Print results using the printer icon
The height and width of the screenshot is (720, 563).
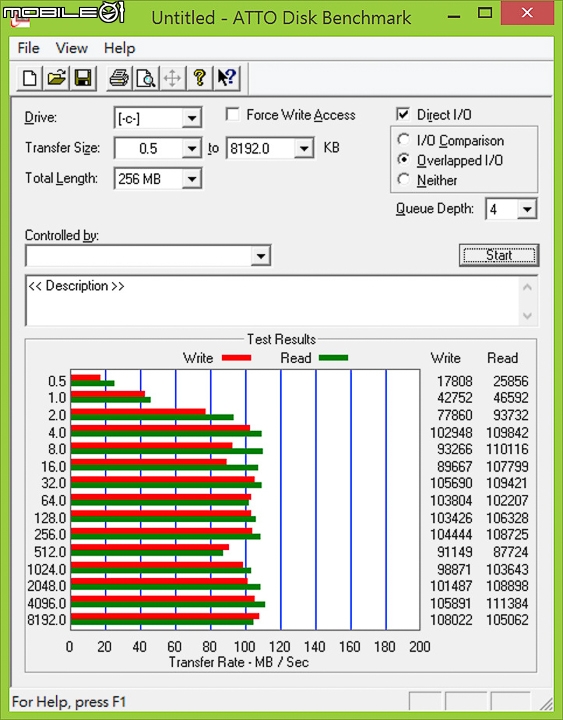tap(119, 78)
